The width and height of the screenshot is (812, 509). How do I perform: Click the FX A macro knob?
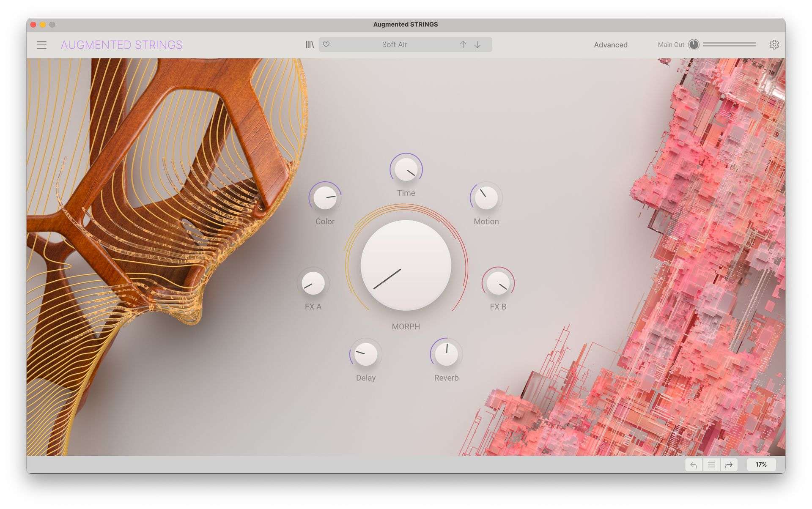(313, 283)
